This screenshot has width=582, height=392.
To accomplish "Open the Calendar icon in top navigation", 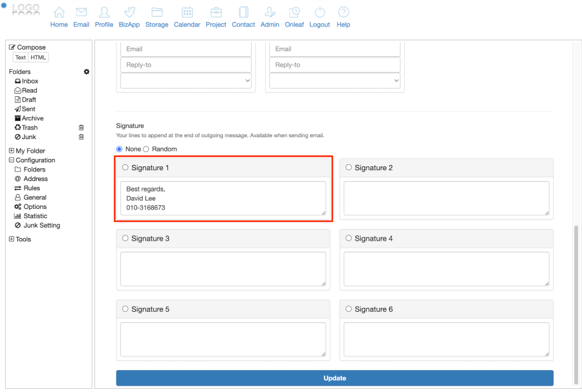I will [x=187, y=13].
